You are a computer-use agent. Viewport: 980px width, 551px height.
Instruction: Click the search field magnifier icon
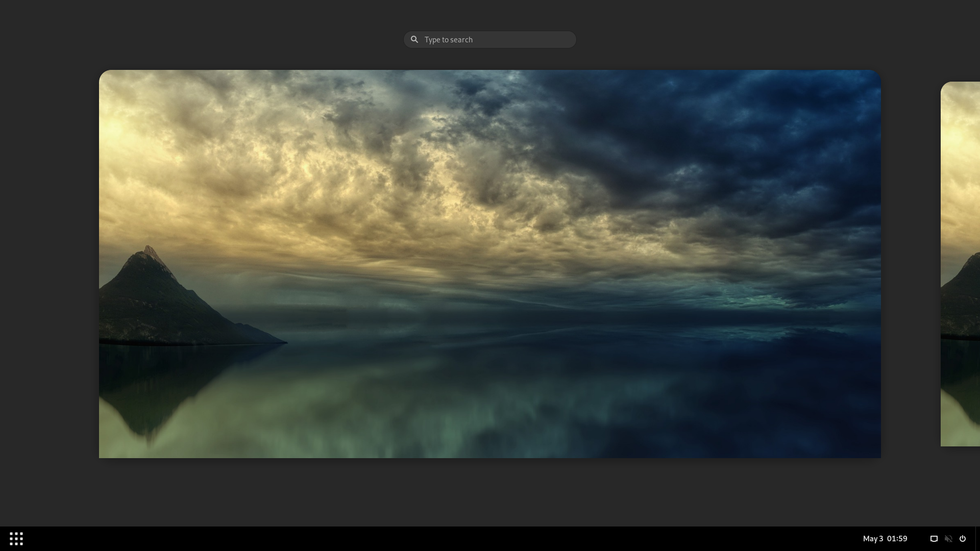click(414, 39)
